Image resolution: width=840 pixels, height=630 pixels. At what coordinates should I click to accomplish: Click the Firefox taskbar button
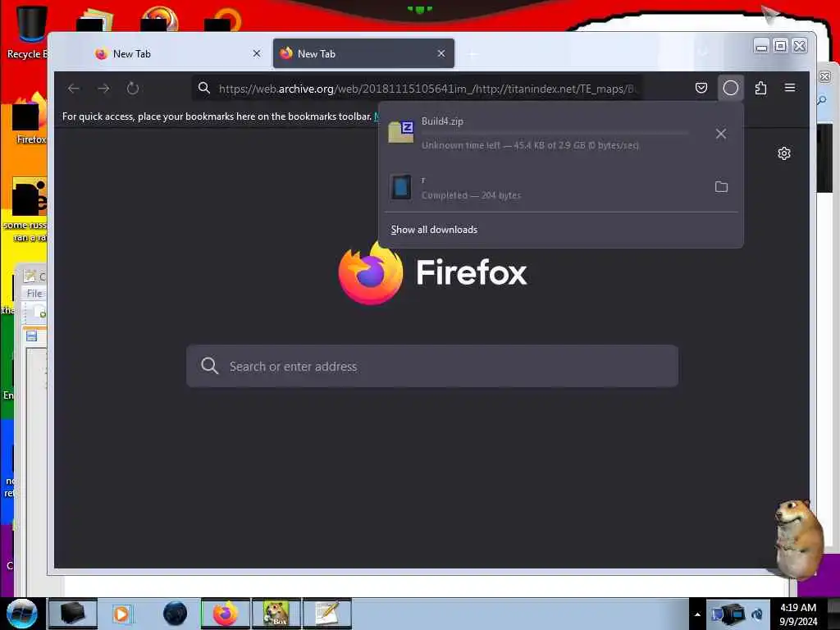pyautogui.click(x=226, y=614)
